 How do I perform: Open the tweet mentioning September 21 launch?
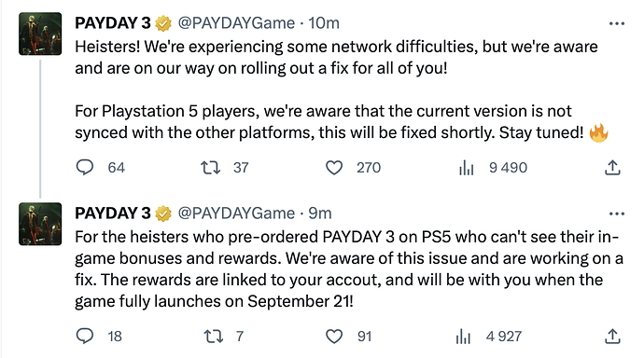click(x=348, y=269)
